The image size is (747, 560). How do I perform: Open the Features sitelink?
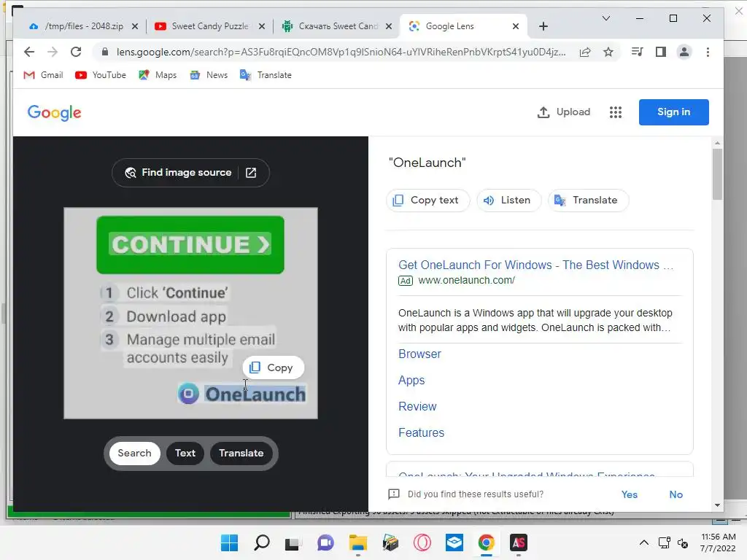point(421,433)
